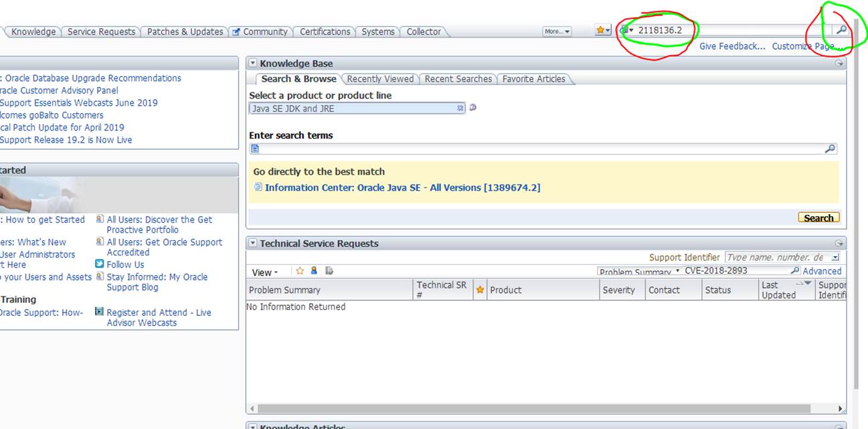Open the Collector tab
Viewport: 868px width, 429px height.
pyautogui.click(x=424, y=31)
